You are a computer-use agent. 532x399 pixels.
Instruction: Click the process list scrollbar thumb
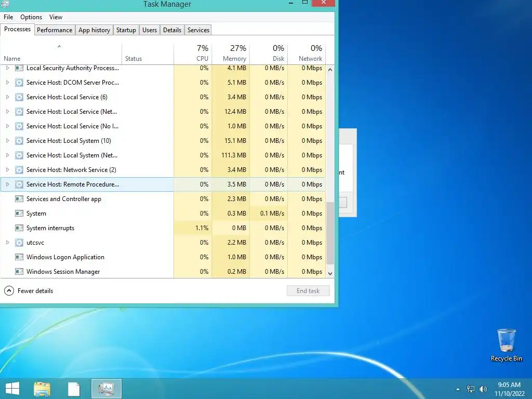pyautogui.click(x=330, y=233)
